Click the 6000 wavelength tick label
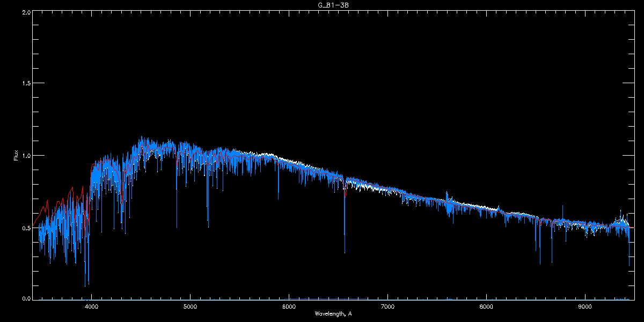Viewport: 644px width, 322px height. click(x=289, y=306)
